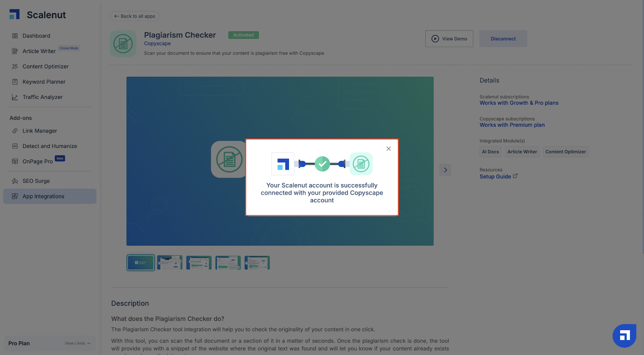Image resolution: width=644 pixels, height=355 pixels.
Task: Click the Scalenut logo in the sidebar
Action: (37, 15)
